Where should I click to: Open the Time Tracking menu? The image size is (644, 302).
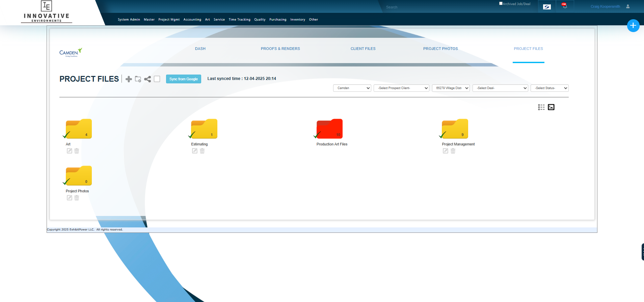[240, 20]
